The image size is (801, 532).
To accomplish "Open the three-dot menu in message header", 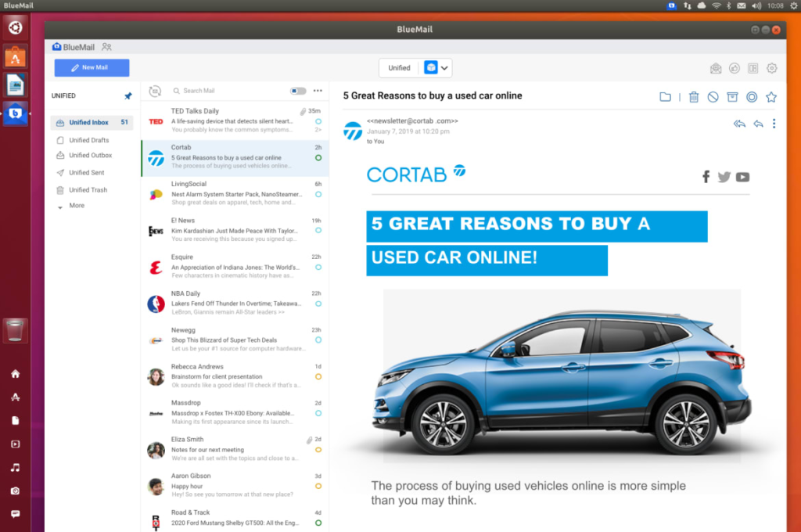I will pos(774,124).
